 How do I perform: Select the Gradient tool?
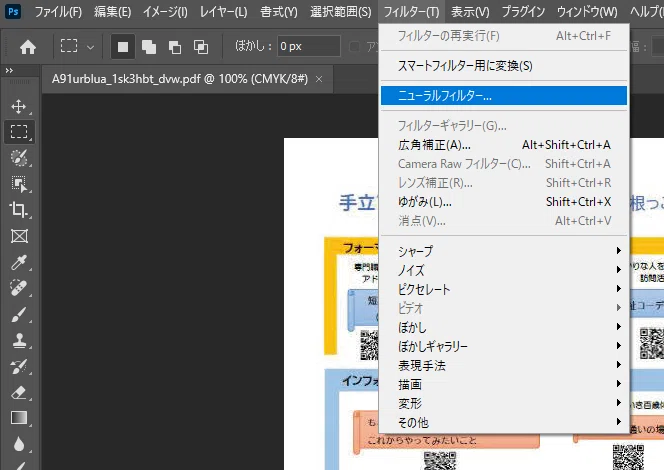19,418
